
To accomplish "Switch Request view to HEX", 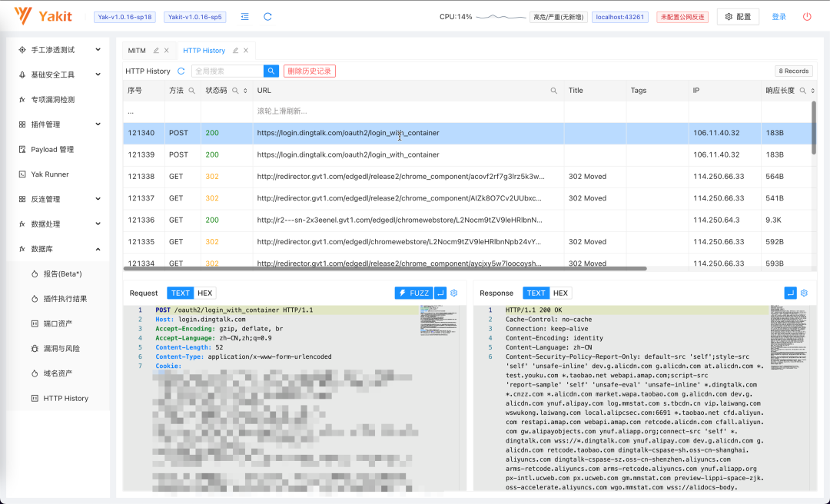I will pyautogui.click(x=205, y=293).
